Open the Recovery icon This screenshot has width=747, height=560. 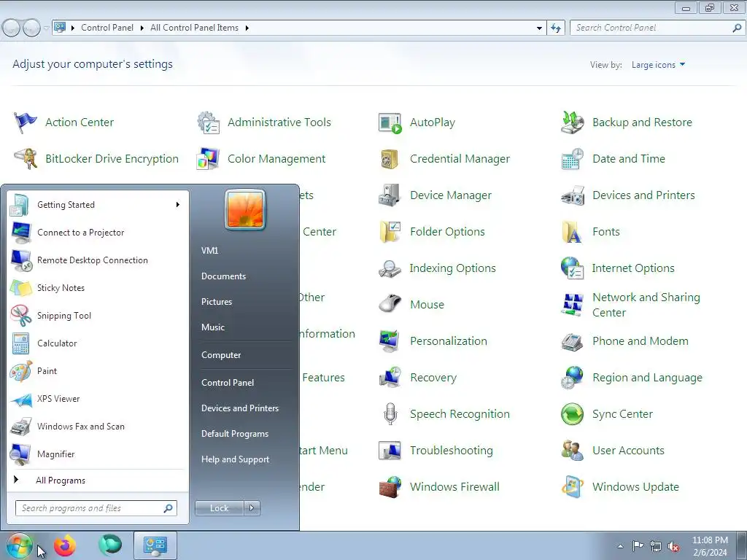(x=390, y=378)
